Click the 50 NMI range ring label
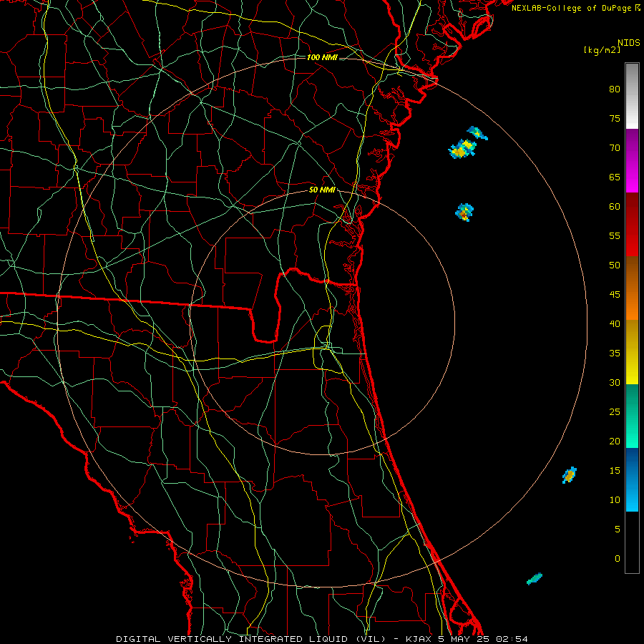The width and height of the screenshot is (644, 644). click(x=322, y=190)
